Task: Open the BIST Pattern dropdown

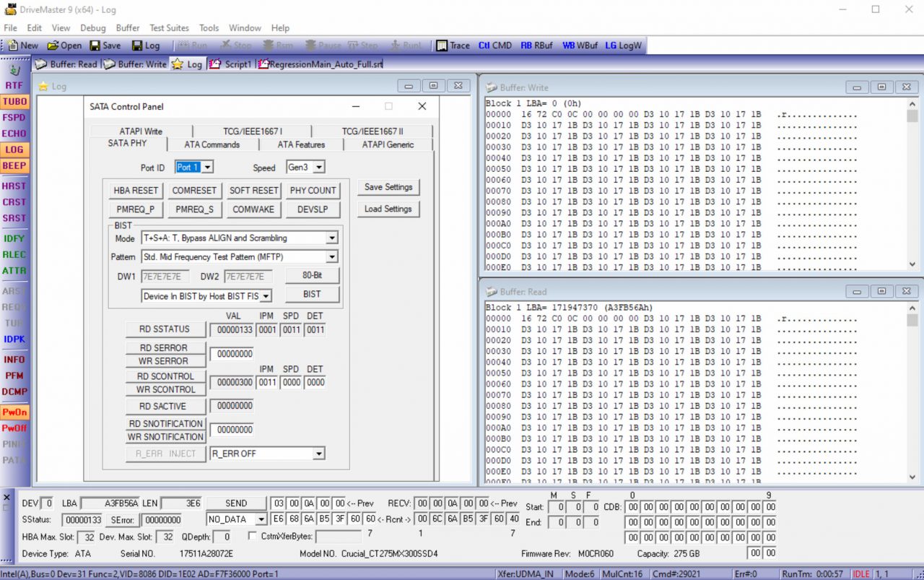Action: (331, 257)
